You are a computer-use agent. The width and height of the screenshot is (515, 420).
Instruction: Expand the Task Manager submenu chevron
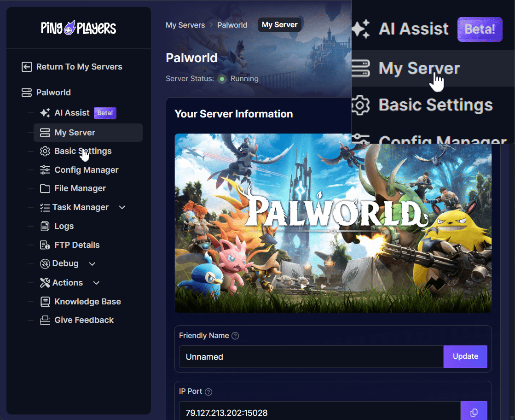click(122, 207)
